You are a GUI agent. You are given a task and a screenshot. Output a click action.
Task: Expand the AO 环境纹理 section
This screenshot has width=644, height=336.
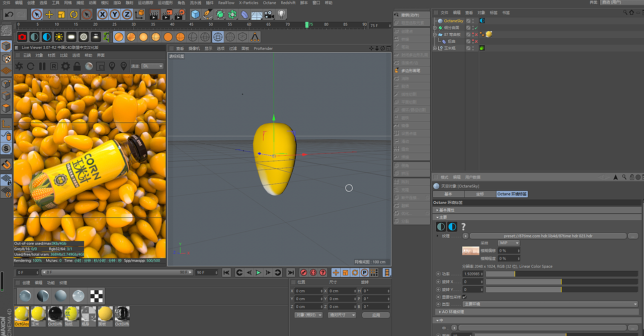(537, 312)
